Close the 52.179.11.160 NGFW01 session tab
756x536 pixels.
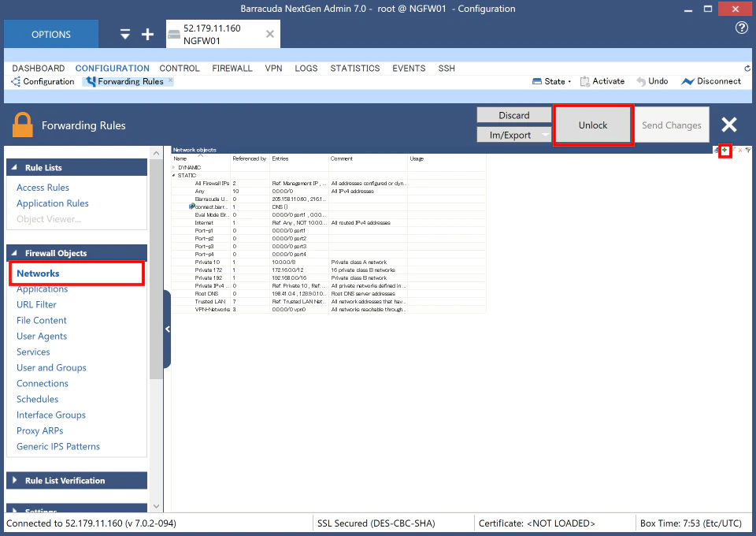pyautogui.click(x=270, y=34)
